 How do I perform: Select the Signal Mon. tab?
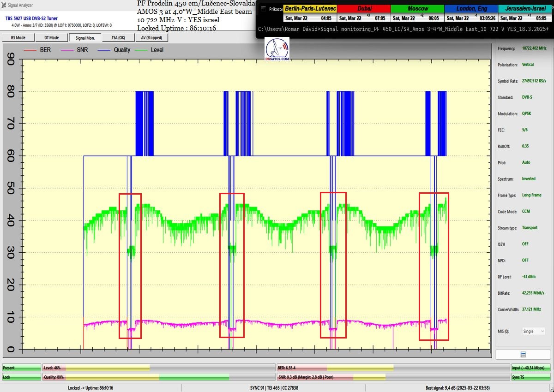(85, 38)
